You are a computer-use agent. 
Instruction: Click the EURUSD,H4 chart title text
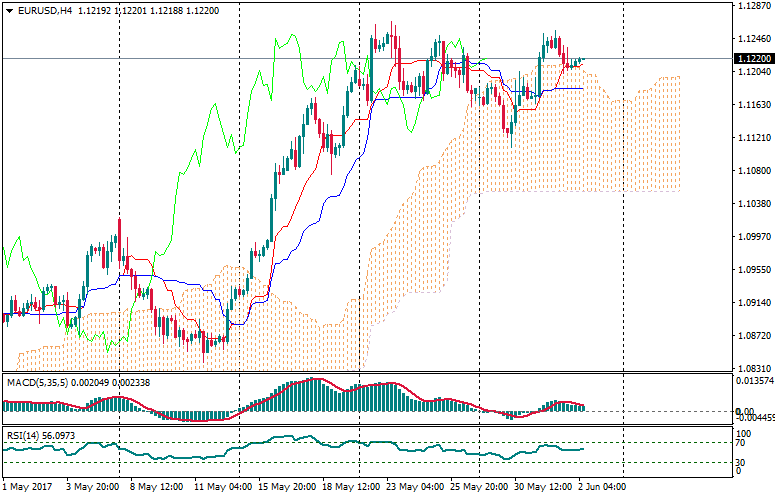[45, 11]
